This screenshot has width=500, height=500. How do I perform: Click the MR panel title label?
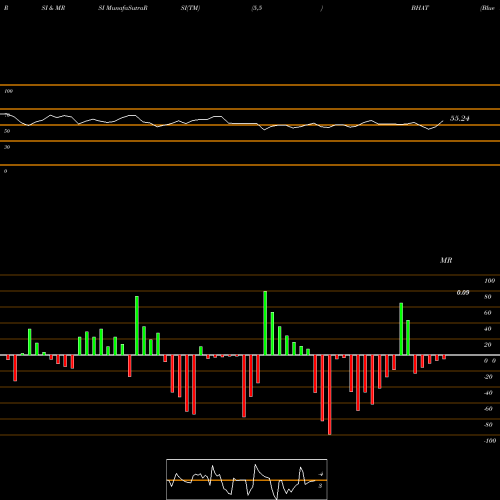point(446,260)
